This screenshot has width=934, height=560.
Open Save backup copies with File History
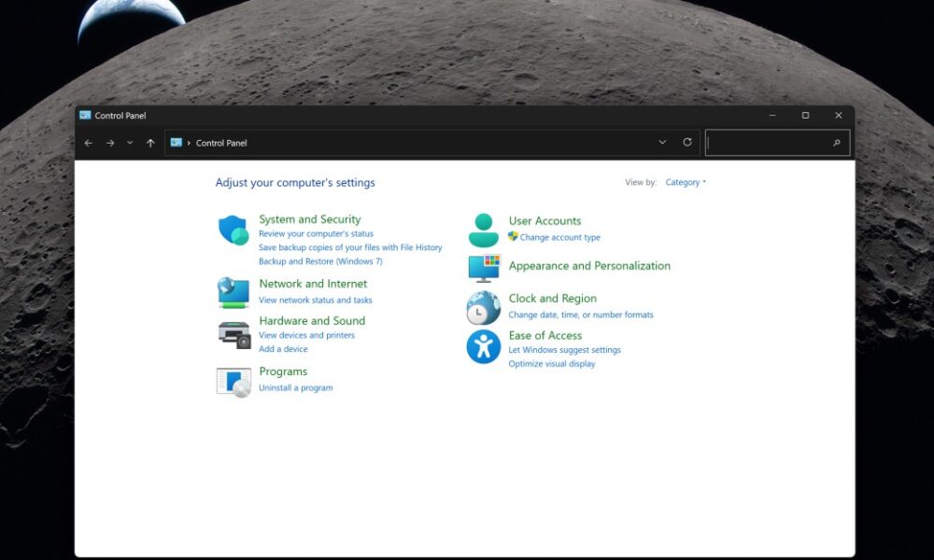(350, 247)
